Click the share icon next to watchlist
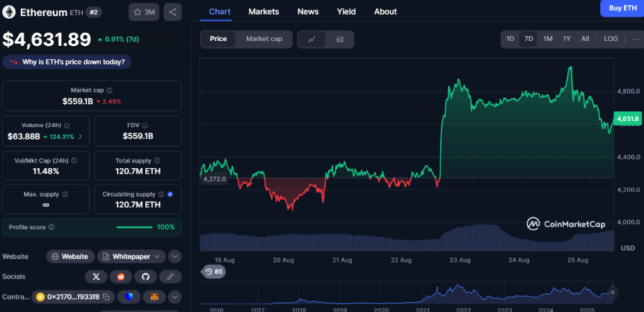 [x=172, y=12]
